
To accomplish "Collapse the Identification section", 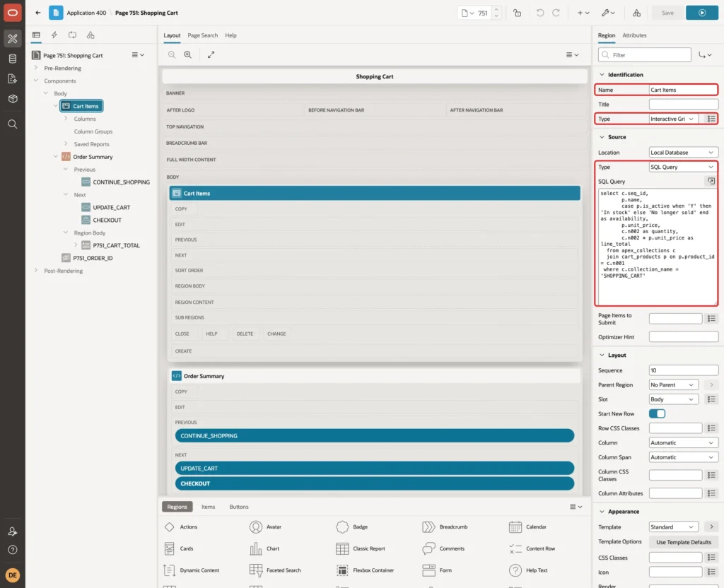I will pos(602,74).
